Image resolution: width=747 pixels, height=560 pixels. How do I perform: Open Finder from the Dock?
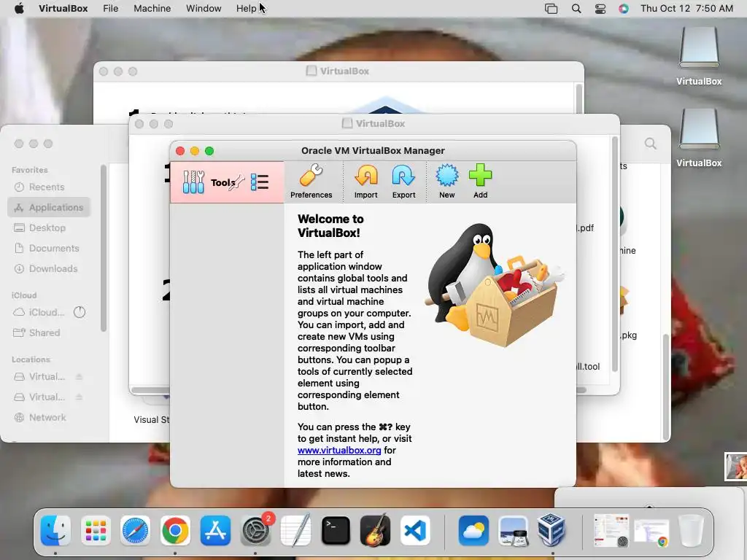(x=55, y=530)
